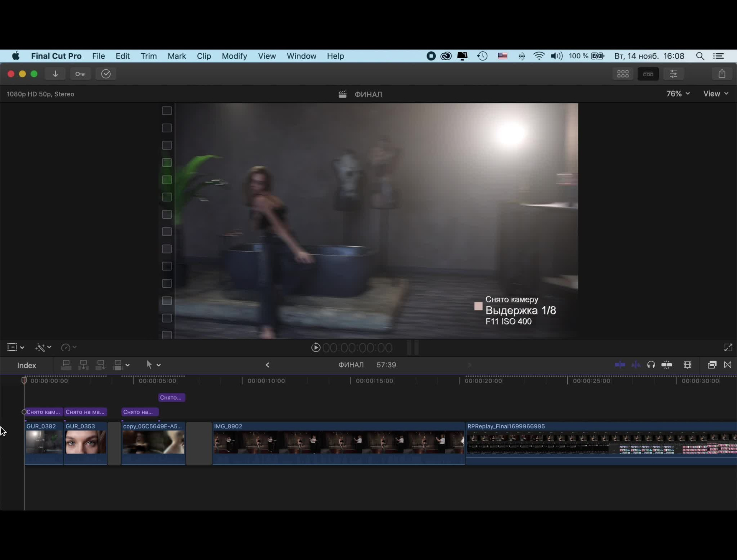Show the browser grid icon
Screen dimensions: 737x560
click(x=623, y=74)
